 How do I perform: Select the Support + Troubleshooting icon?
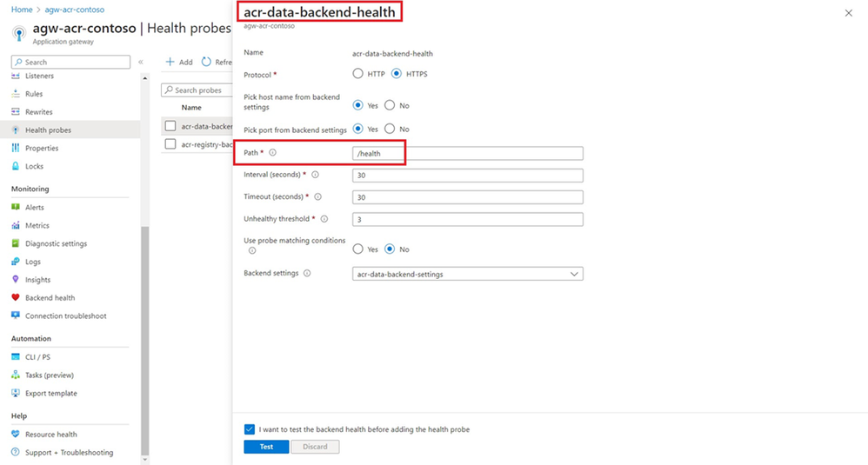click(x=16, y=452)
